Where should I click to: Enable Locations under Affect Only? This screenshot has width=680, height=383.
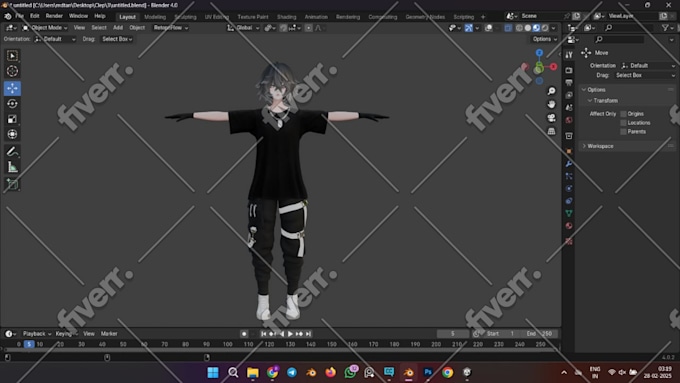pos(623,123)
